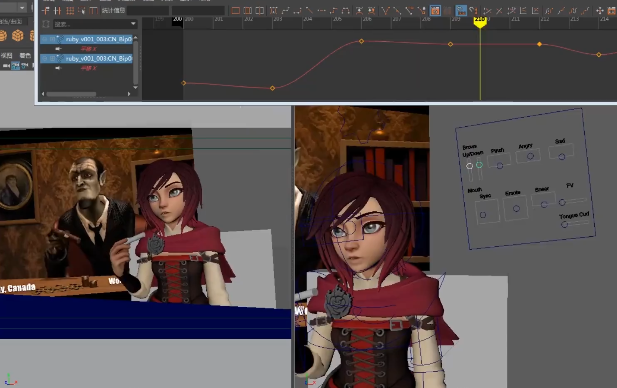Activate the Lattice Deform Keys tool
The image size is (617, 388).
70,11
